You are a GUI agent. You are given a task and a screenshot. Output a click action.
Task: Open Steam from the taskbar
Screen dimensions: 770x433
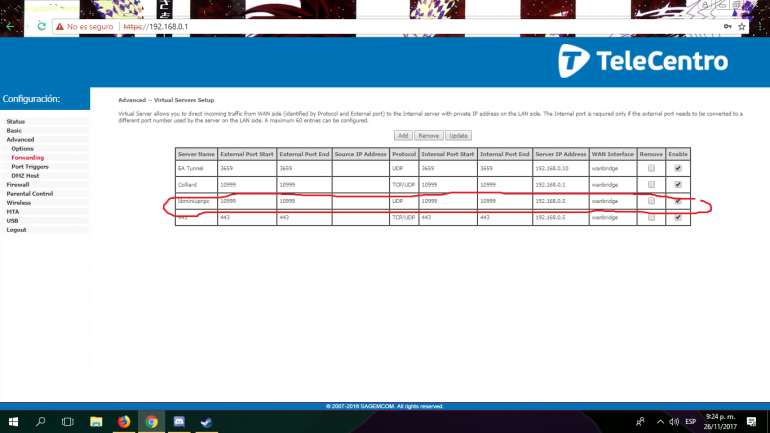(206, 422)
